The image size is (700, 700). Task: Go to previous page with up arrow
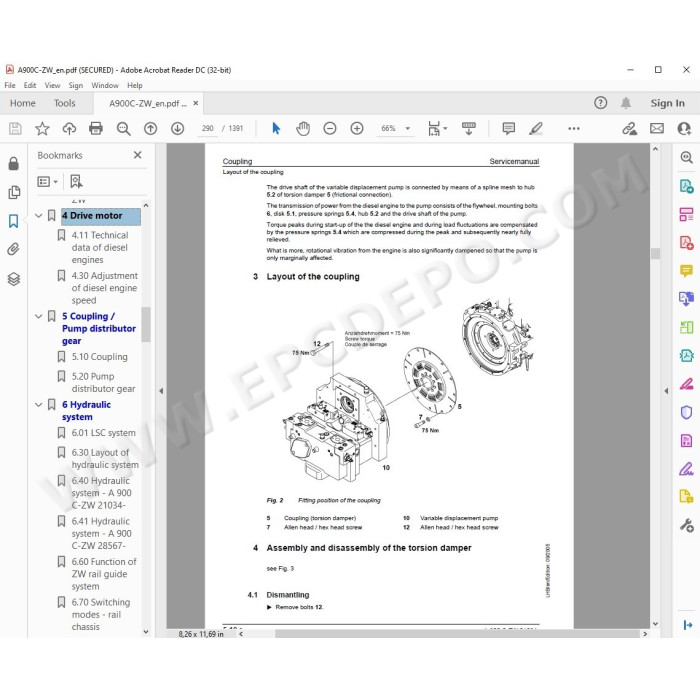point(150,129)
